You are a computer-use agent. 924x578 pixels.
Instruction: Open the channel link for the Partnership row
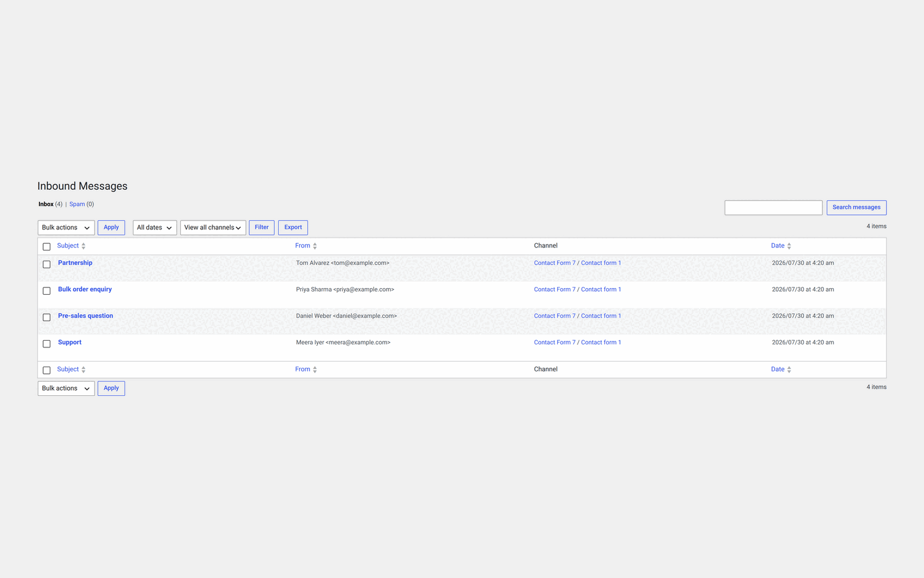[577, 263]
